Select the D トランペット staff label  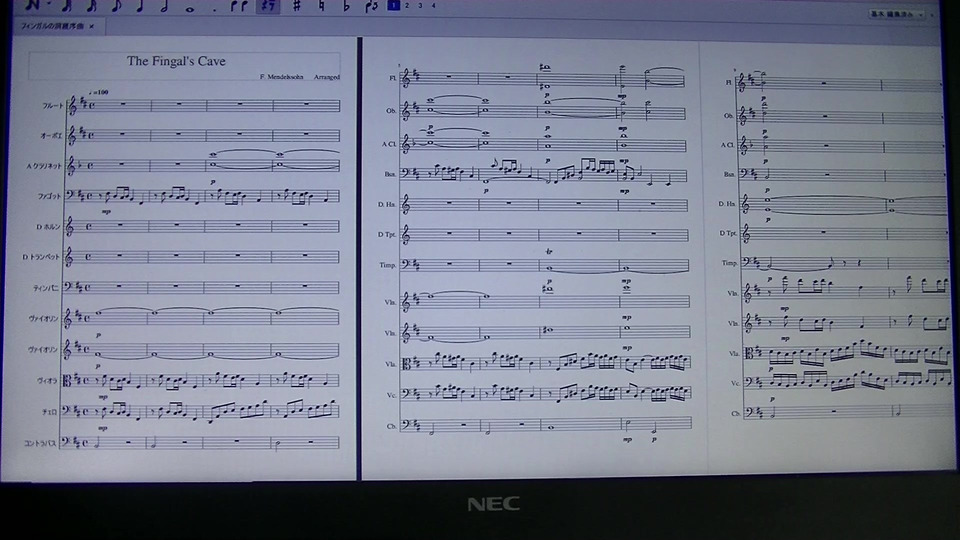point(42,257)
